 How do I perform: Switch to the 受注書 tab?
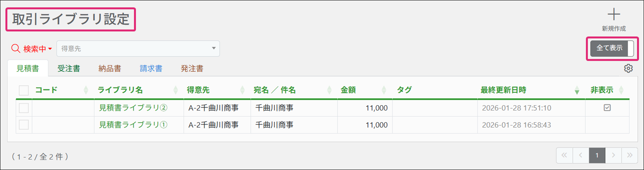click(x=69, y=69)
